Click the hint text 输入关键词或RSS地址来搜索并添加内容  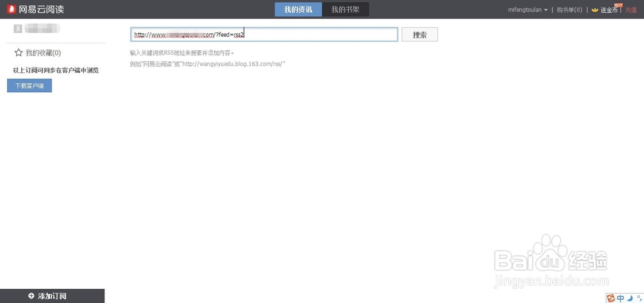(x=182, y=53)
